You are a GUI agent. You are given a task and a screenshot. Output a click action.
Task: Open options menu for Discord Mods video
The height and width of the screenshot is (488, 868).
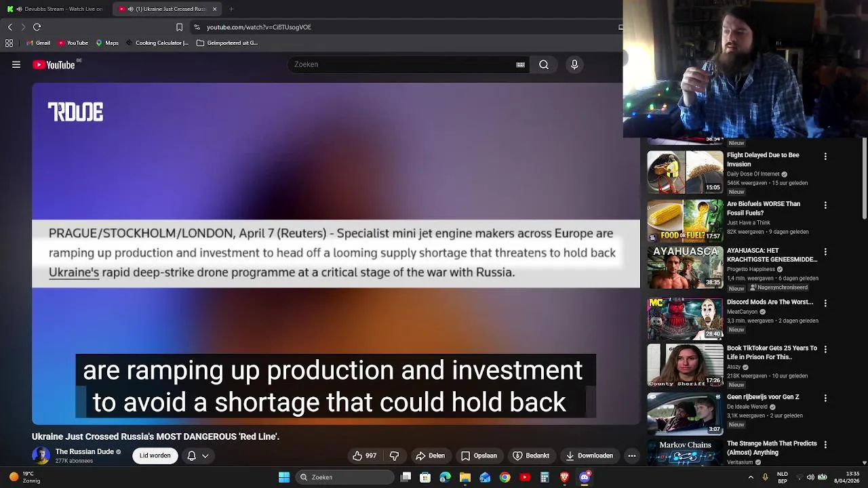[825, 303]
